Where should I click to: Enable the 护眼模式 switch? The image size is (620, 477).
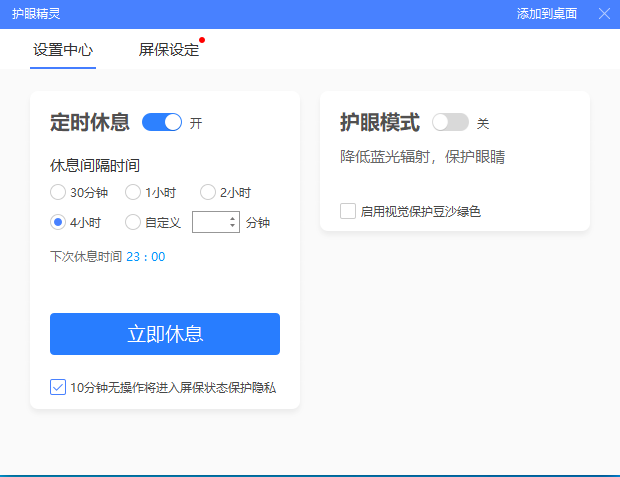tap(450, 123)
